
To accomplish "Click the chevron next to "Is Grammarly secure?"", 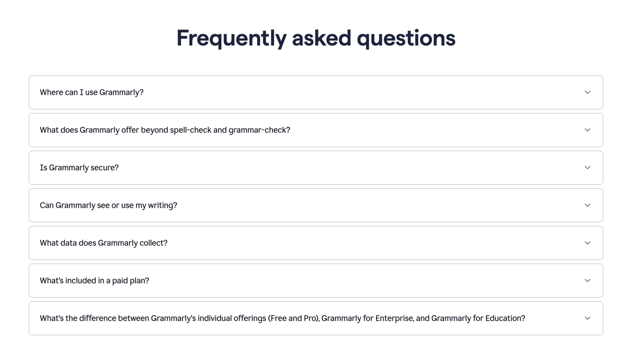I will point(587,167).
